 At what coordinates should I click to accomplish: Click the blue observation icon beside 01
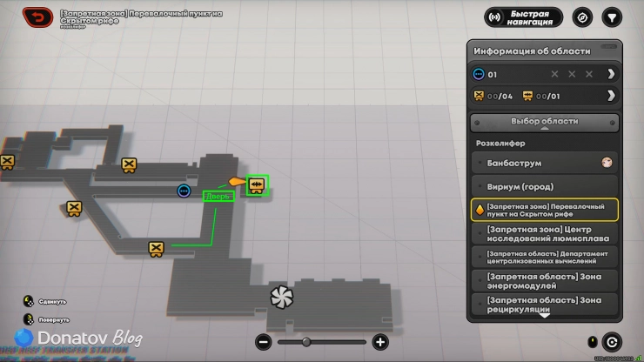[x=479, y=74]
